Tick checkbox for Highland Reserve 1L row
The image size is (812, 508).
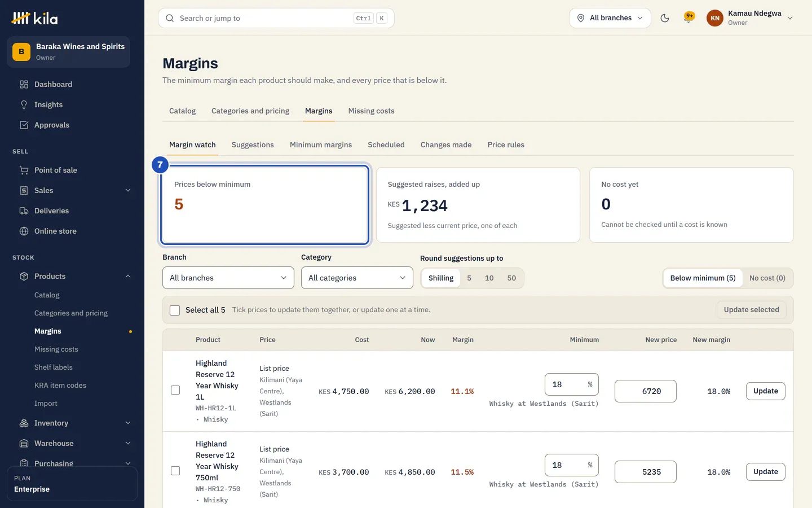pos(175,390)
